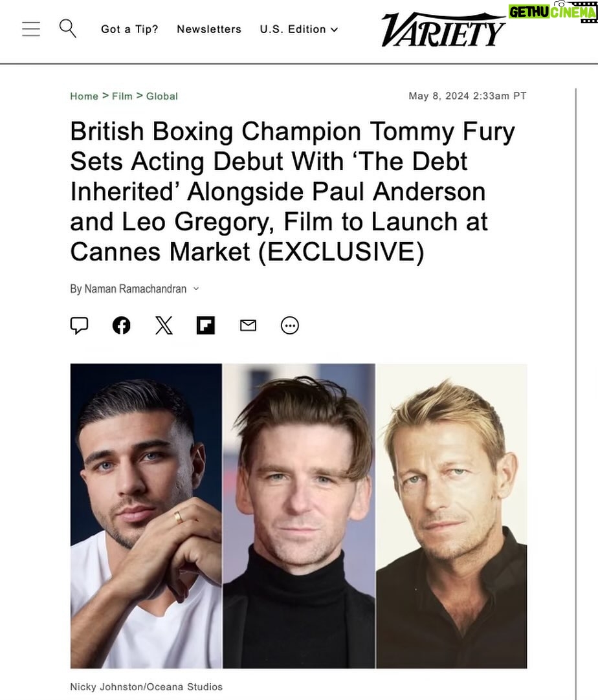Share the article on Facebook
Viewport: 598px width, 700px height.
point(121,325)
